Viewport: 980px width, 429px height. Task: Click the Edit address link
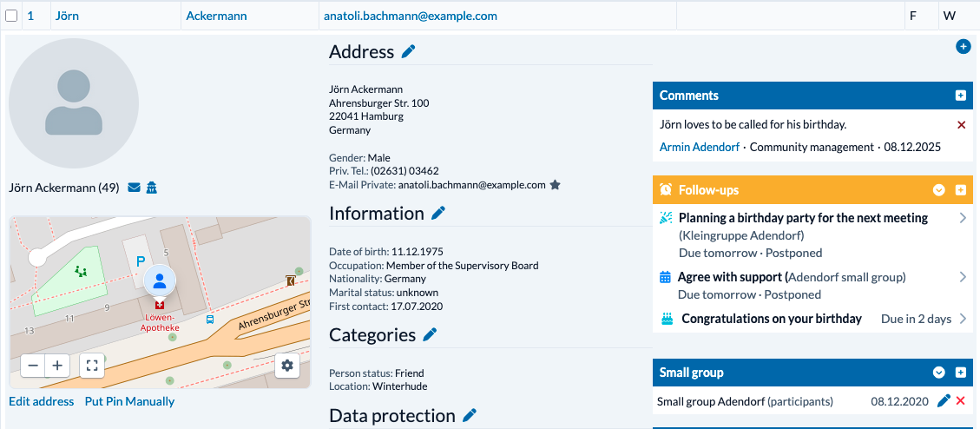pos(41,401)
